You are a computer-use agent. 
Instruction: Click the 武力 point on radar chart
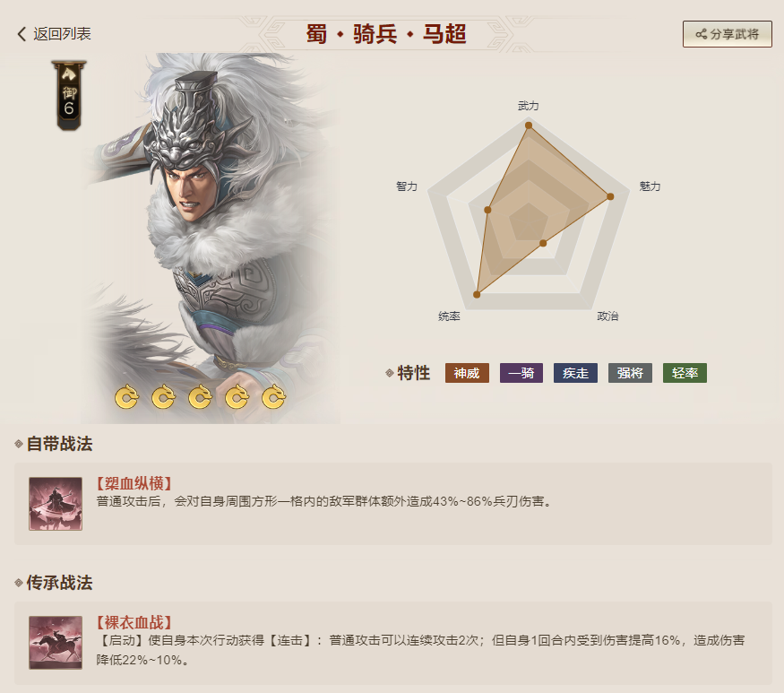529,126
